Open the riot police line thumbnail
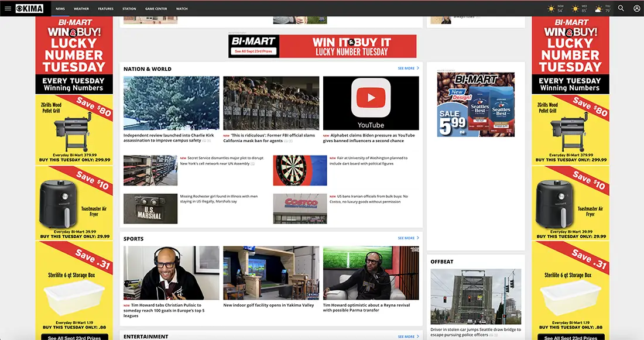Screen dimensions: 644x340 coord(271,103)
